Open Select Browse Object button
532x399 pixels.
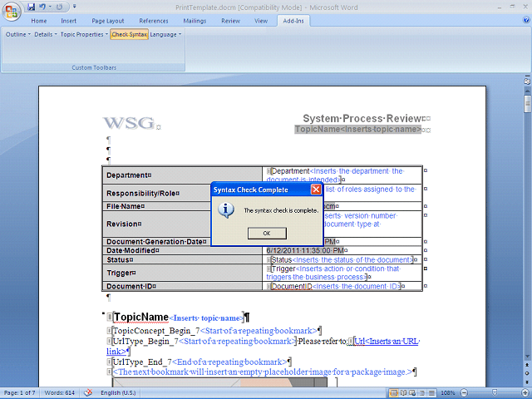[x=527, y=373]
